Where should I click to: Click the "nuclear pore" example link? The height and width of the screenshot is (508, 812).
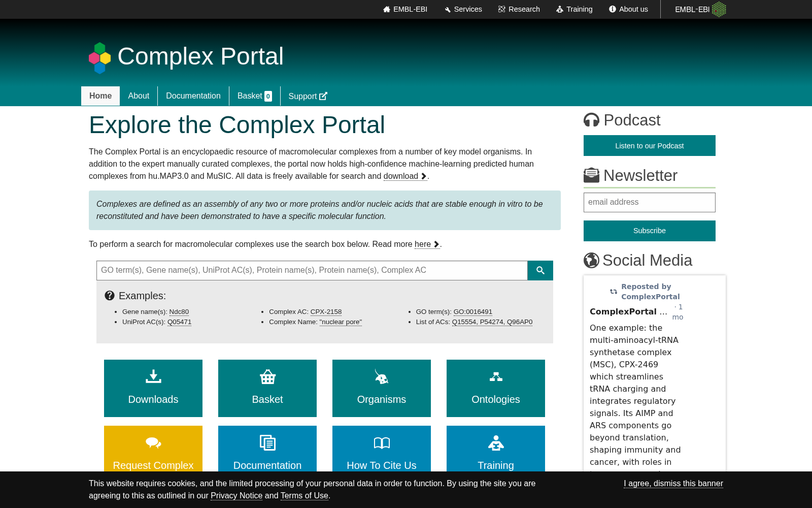tap(341, 322)
